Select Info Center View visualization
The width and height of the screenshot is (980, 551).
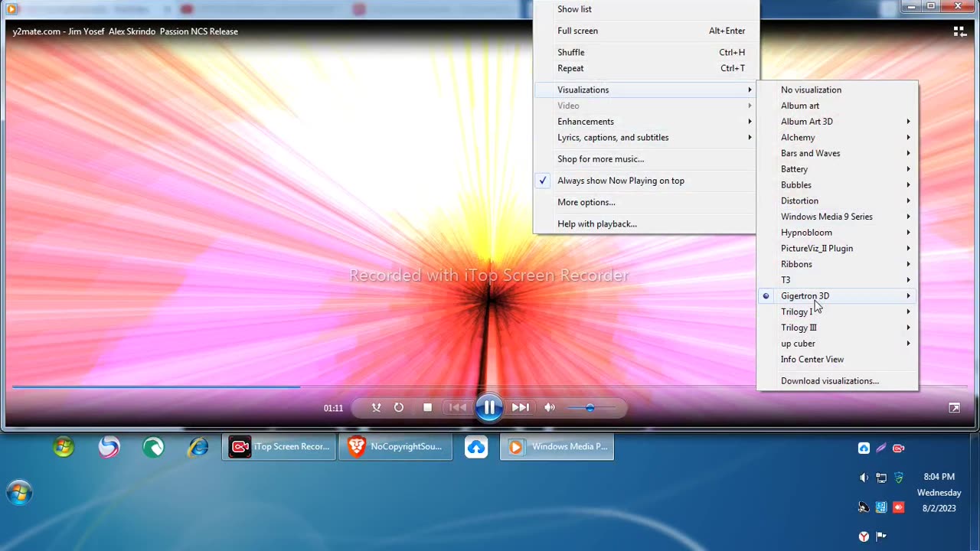tap(838, 360)
